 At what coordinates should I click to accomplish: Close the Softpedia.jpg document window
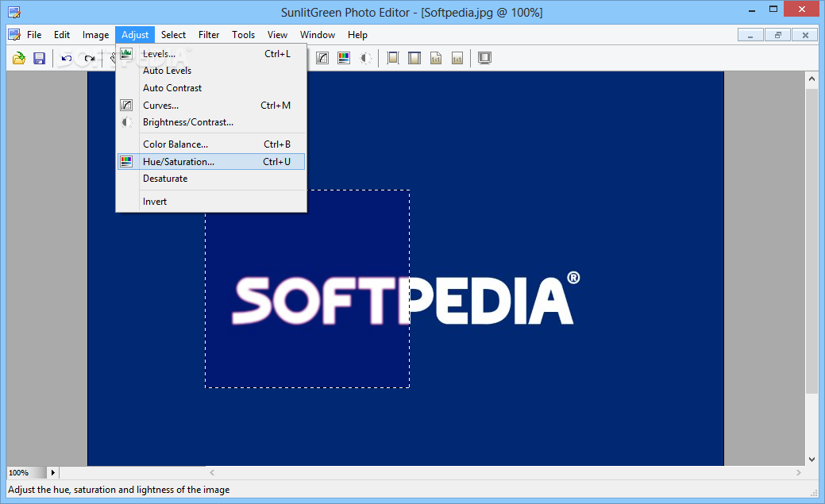pos(805,35)
